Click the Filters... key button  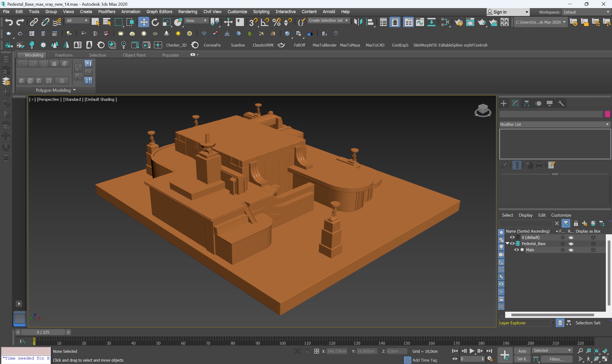tap(557, 359)
